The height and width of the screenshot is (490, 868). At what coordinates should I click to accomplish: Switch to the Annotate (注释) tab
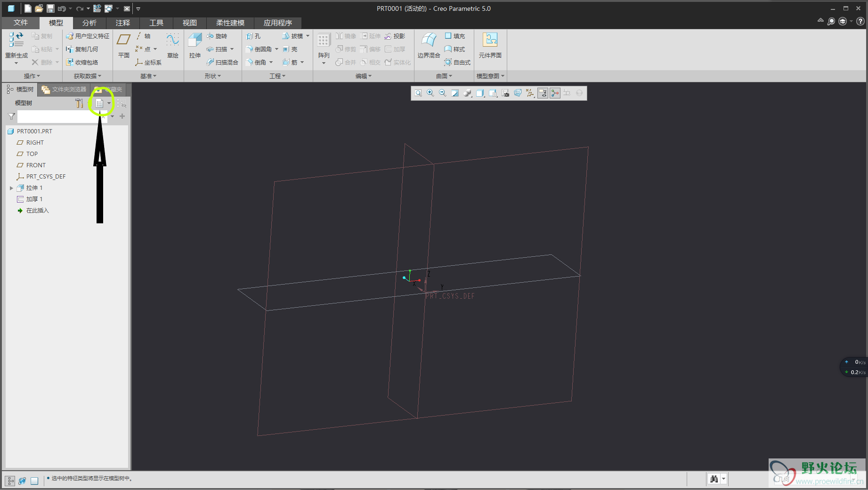[123, 23]
